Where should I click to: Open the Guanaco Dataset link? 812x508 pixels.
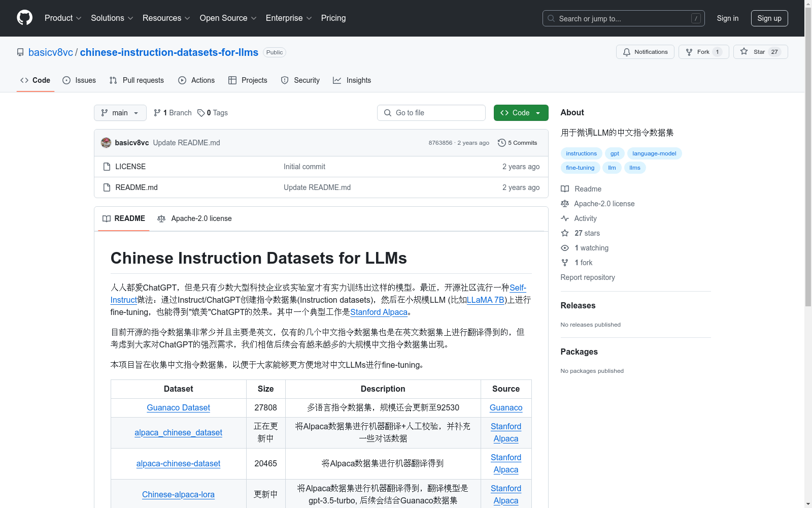178,407
